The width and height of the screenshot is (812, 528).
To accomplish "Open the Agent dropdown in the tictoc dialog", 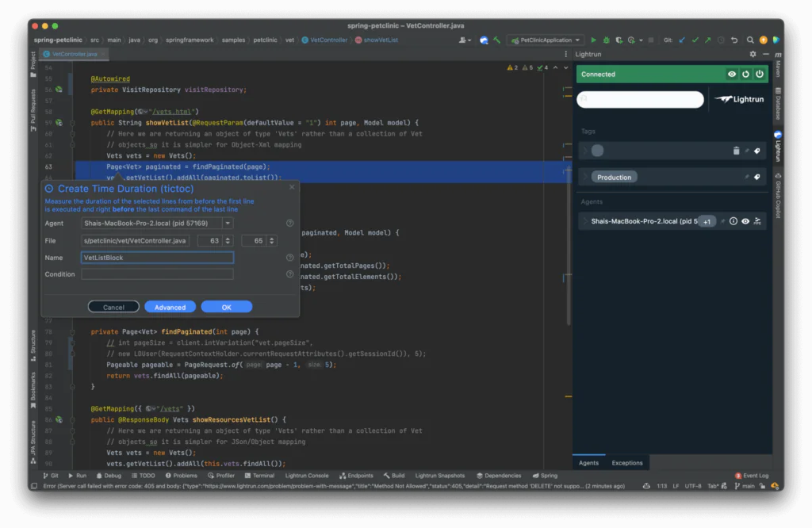I will pos(228,224).
